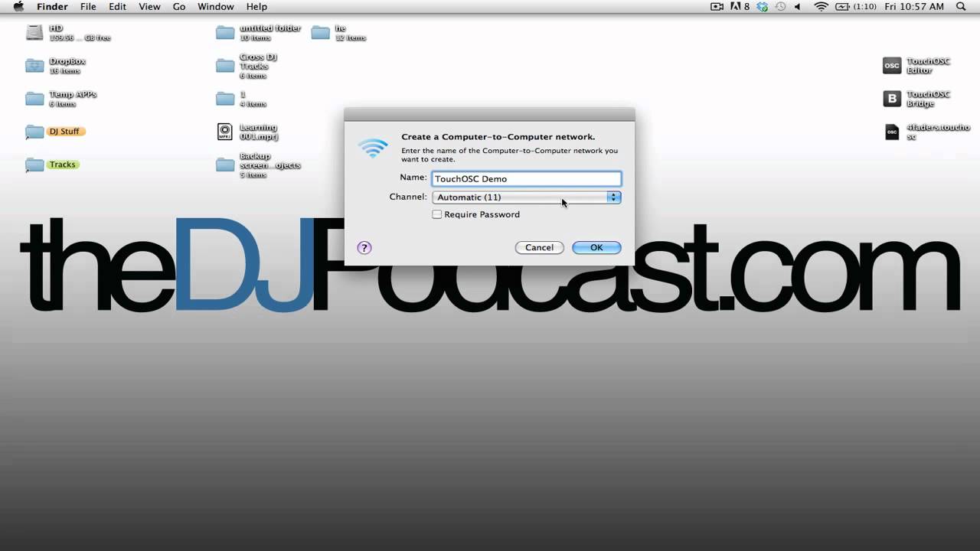The image size is (980, 551).
Task: Enable the Require Password checkbox
Action: (x=437, y=214)
